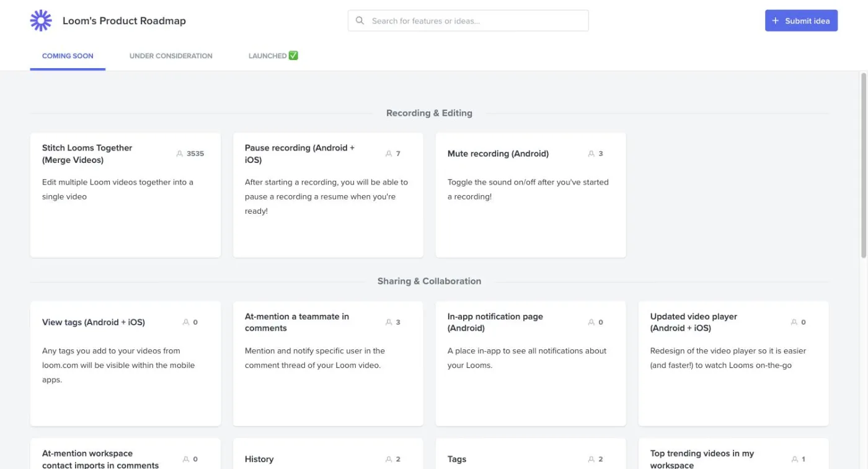The image size is (868, 469).
Task: Click vote icon on At-mention a teammate card
Action: pyautogui.click(x=389, y=322)
